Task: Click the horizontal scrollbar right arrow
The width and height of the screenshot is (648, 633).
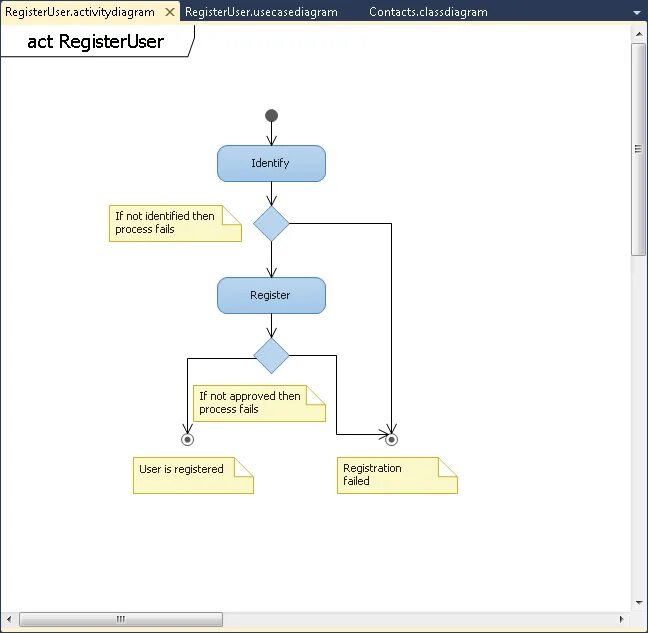Action: tap(621, 619)
